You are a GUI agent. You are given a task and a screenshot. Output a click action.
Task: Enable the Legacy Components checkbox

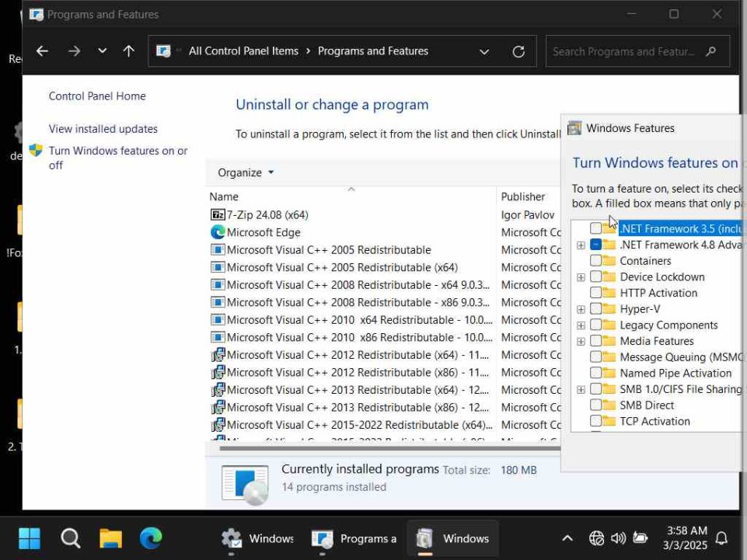(595, 325)
